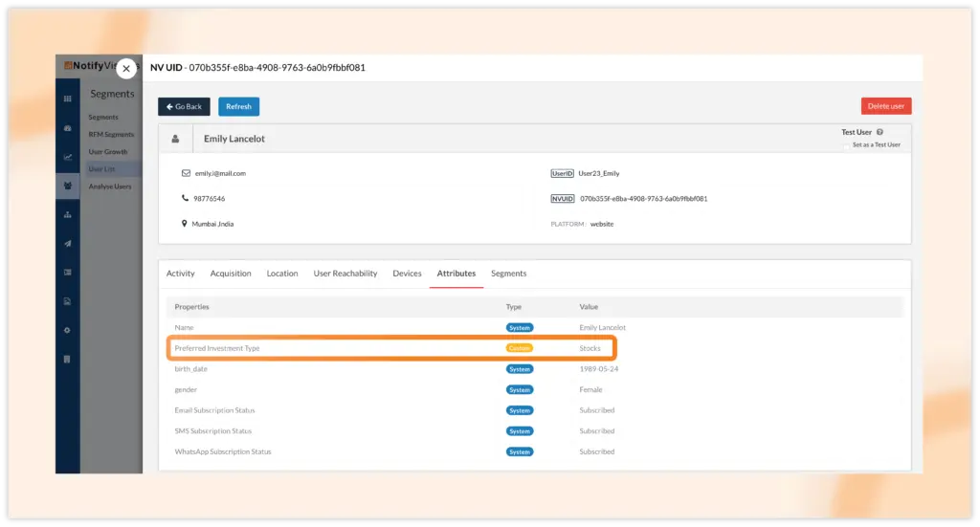Click the settings gear sidebar icon
The height and width of the screenshot is (527, 980).
[x=67, y=330]
